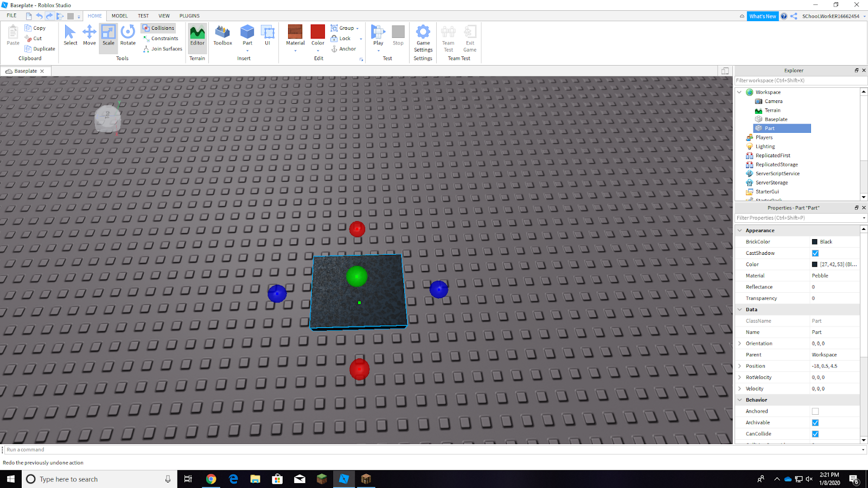Expand the Position property

739,366
